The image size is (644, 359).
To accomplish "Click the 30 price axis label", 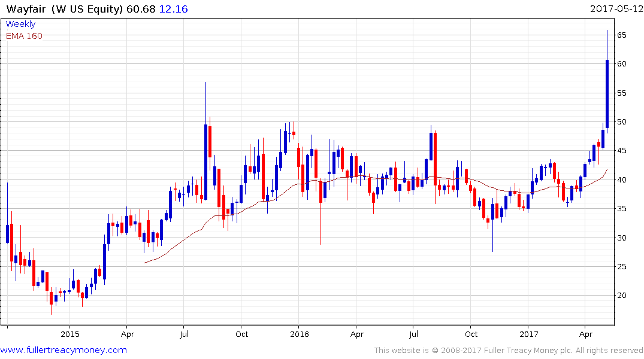I will pos(621,238).
